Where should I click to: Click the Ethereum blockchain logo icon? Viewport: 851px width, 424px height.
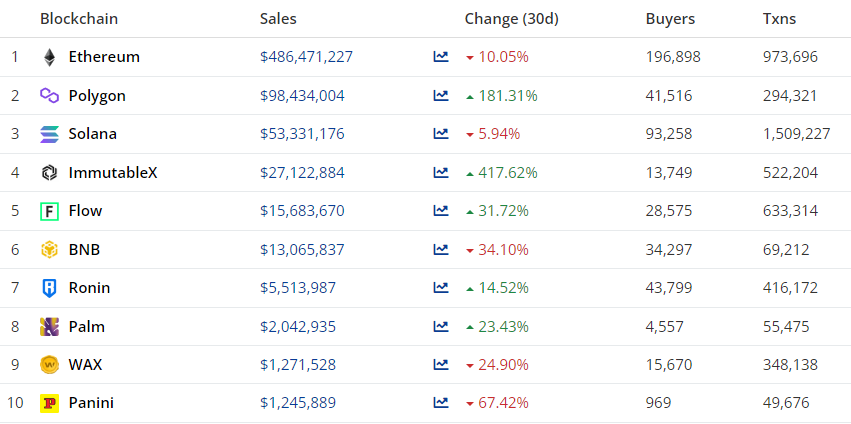(x=49, y=57)
